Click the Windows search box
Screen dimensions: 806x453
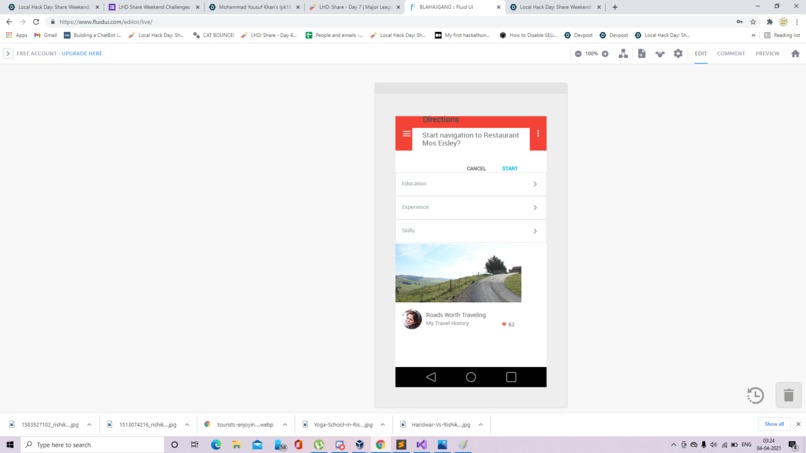(x=93, y=445)
